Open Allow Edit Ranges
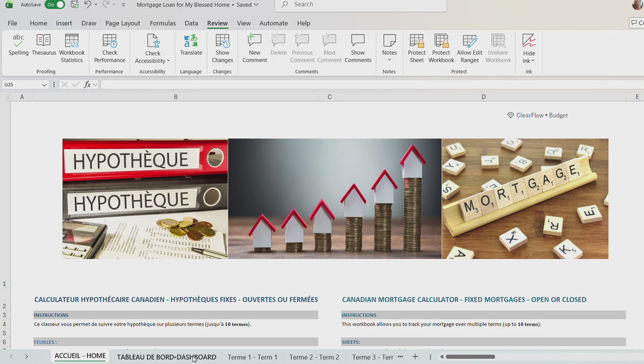The image size is (644, 364). tap(469, 48)
